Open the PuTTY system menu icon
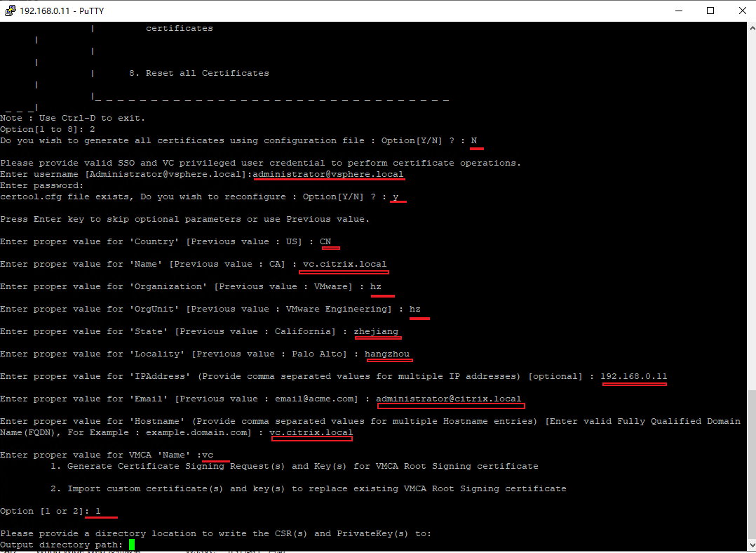The width and height of the screenshot is (756, 553). click(10, 11)
